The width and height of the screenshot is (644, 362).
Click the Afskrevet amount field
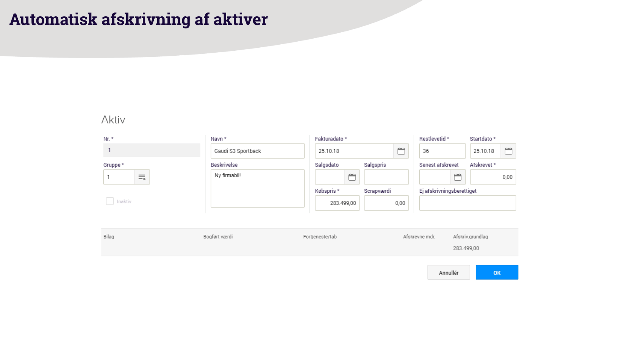point(492,177)
